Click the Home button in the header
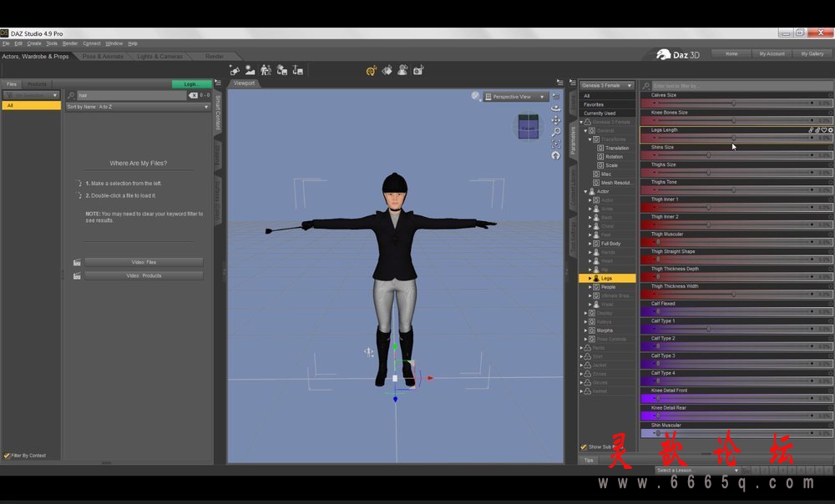The width and height of the screenshot is (835, 504). tap(731, 53)
